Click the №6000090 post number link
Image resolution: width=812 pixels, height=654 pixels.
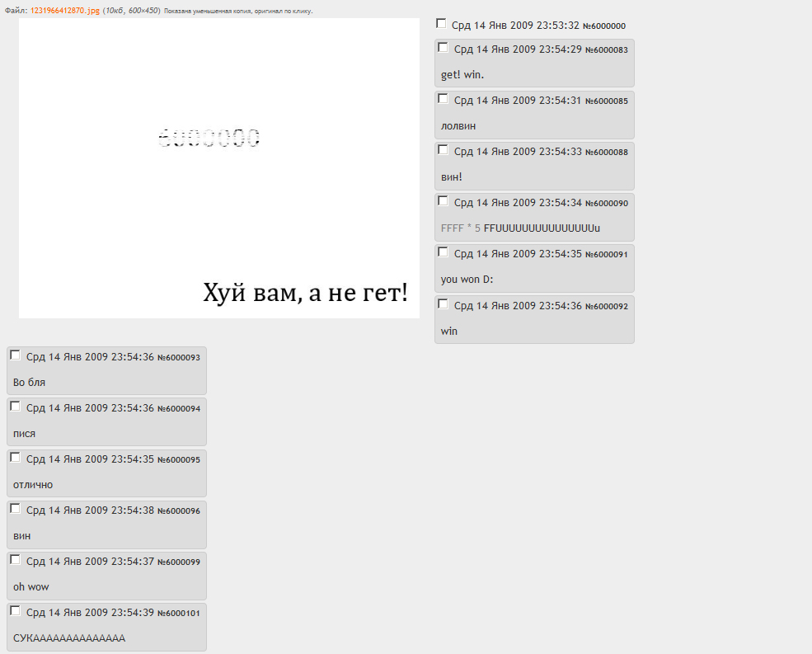coord(606,204)
